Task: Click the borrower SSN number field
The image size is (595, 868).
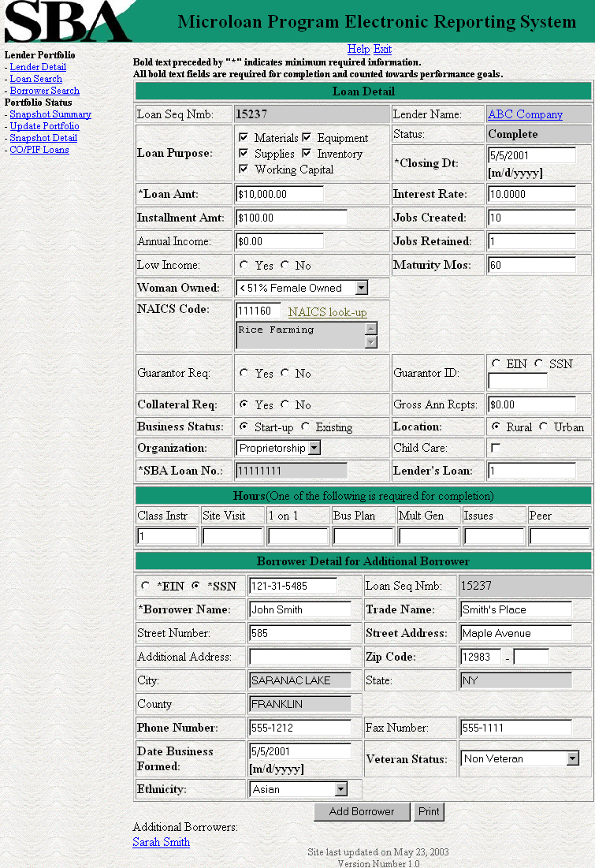Action: pyautogui.click(x=293, y=586)
